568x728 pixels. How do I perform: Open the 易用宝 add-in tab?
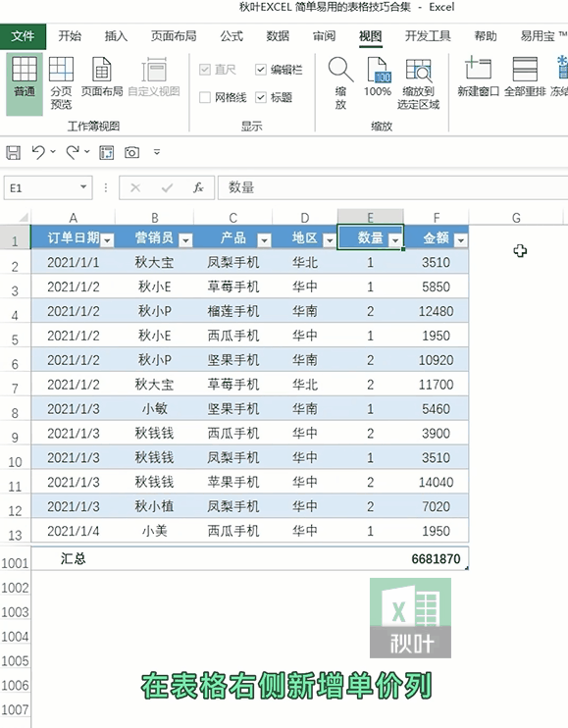pos(542,36)
